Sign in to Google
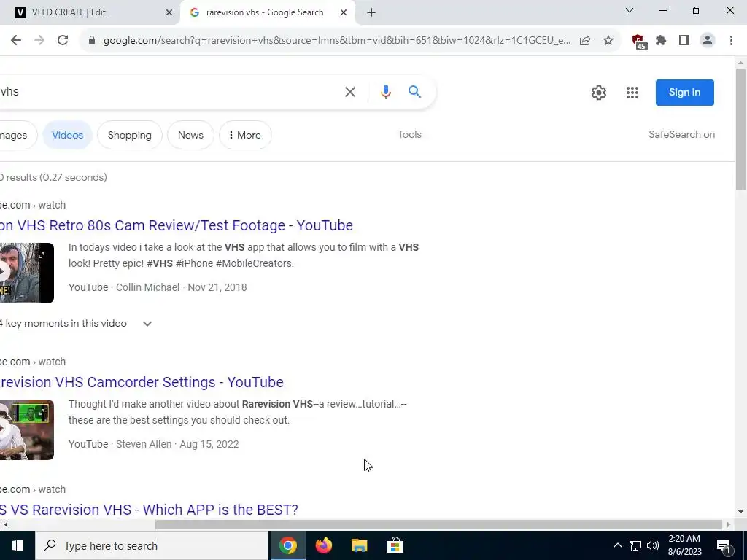The width and height of the screenshot is (747, 560). [x=684, y=93]
